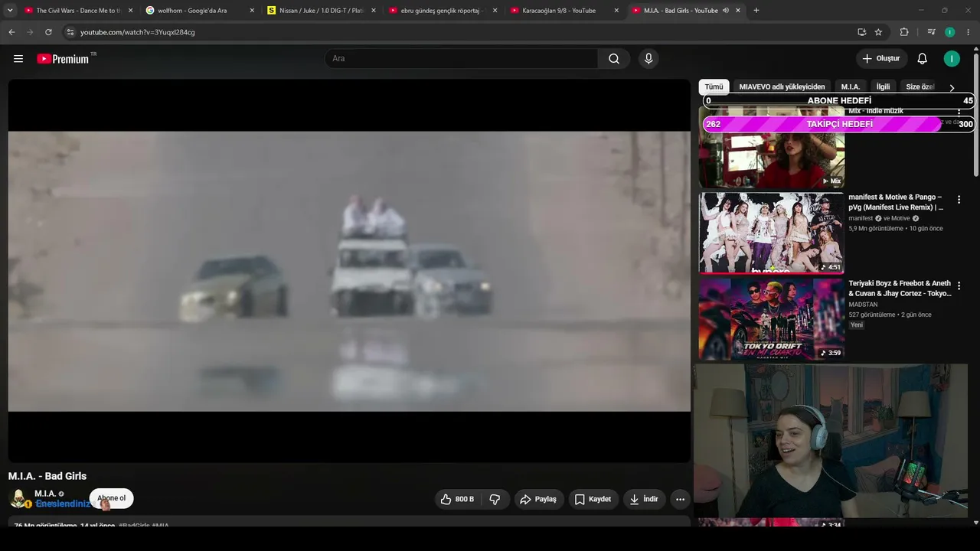Open options for the manifest pVg video

tap(959, 200)
